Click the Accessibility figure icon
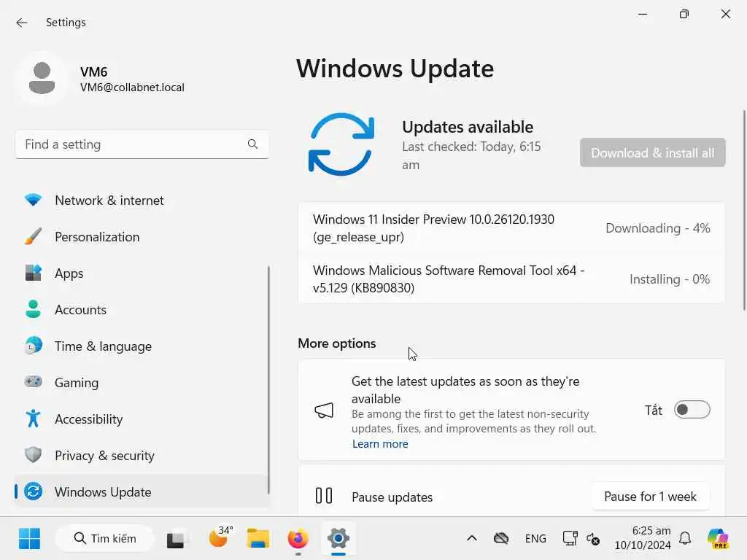This screenshot has height=560, width=747. [x=33, y=419]
